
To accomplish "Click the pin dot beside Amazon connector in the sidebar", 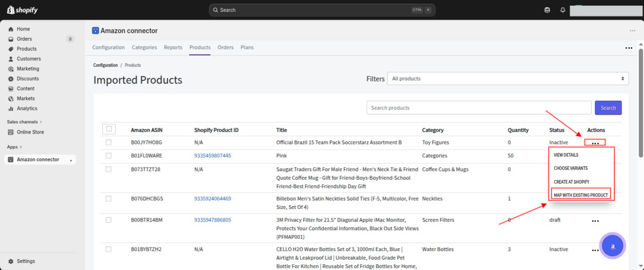I will (71, 160).
